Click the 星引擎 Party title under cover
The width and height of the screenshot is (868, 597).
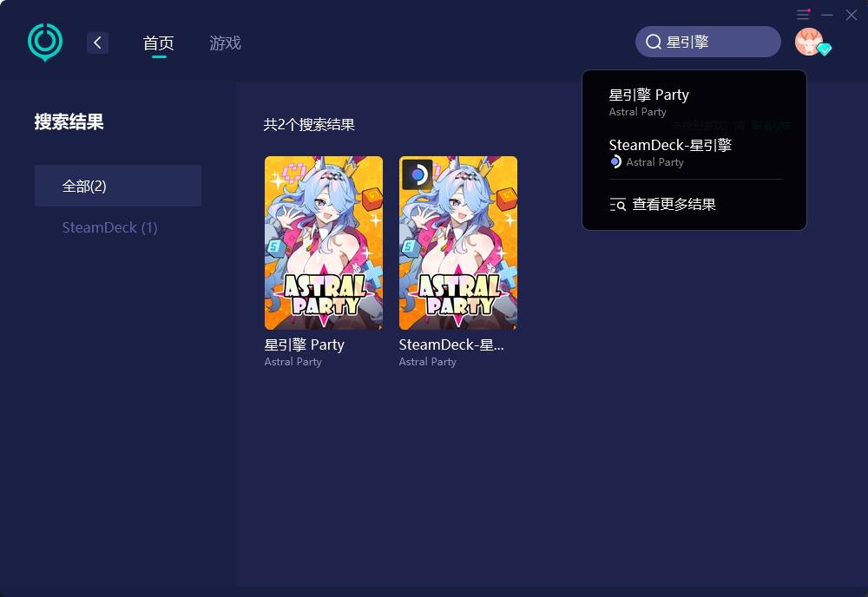tap(305, 344)
